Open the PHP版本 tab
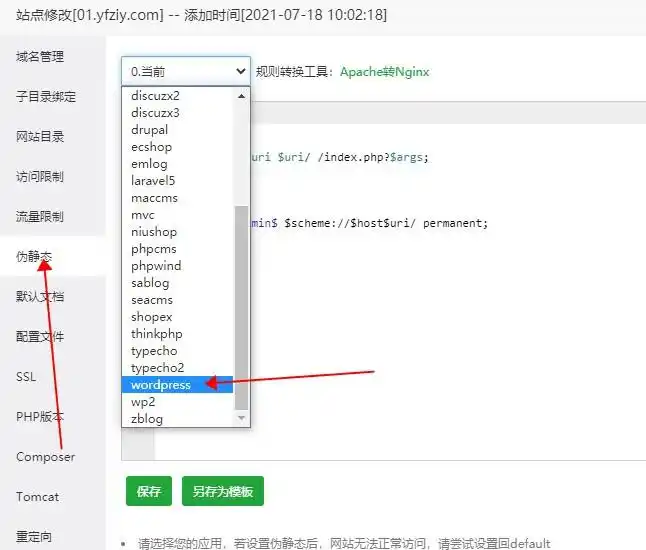Image resolution: width=646 pixels, height=550 pixels. [40, 417]
